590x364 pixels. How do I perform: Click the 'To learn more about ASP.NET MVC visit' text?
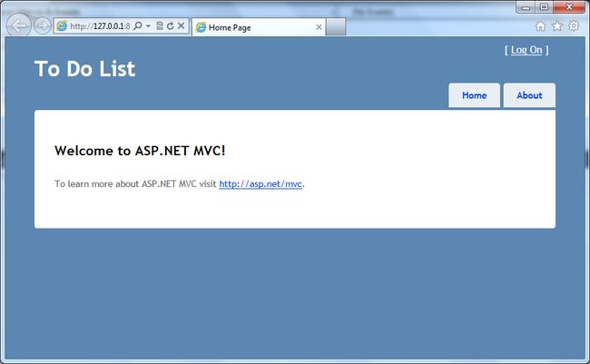(x=135, y=183)
